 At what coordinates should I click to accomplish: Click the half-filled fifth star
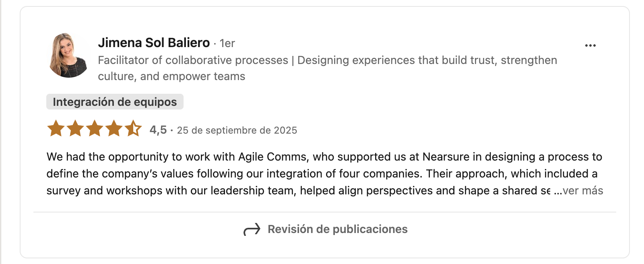(x=133, y=129)
